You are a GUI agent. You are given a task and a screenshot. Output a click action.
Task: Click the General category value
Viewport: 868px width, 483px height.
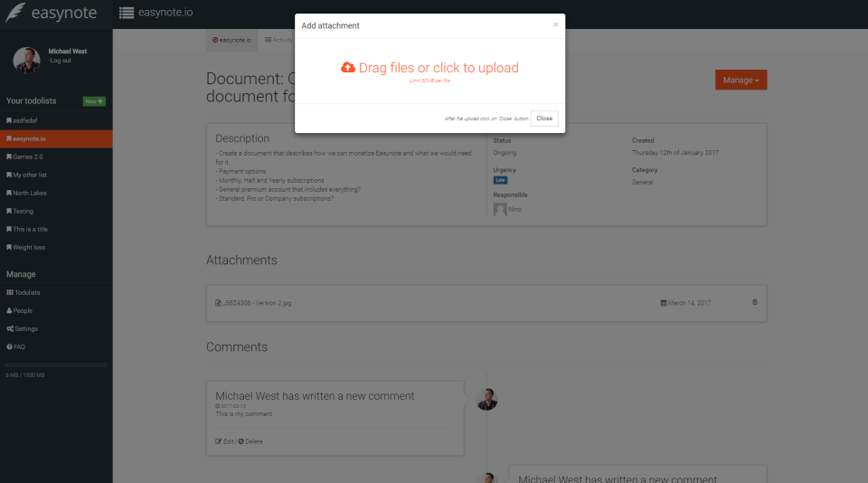tap(643, 182)
